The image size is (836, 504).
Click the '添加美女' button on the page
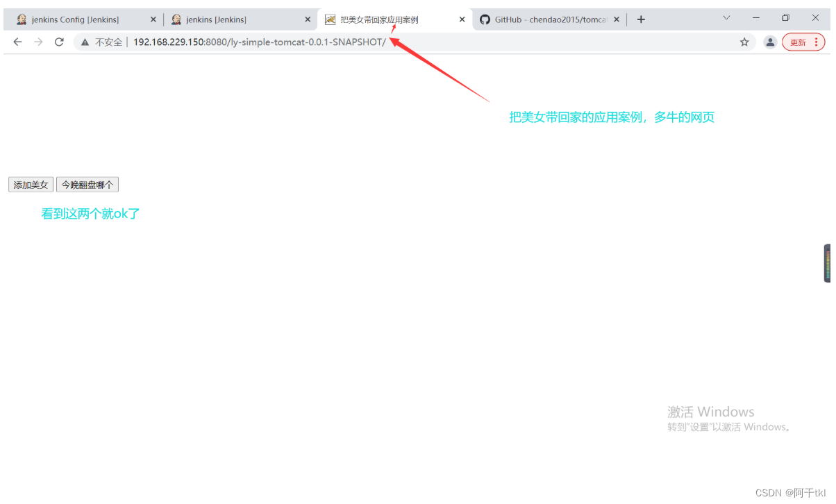[30, 184]
